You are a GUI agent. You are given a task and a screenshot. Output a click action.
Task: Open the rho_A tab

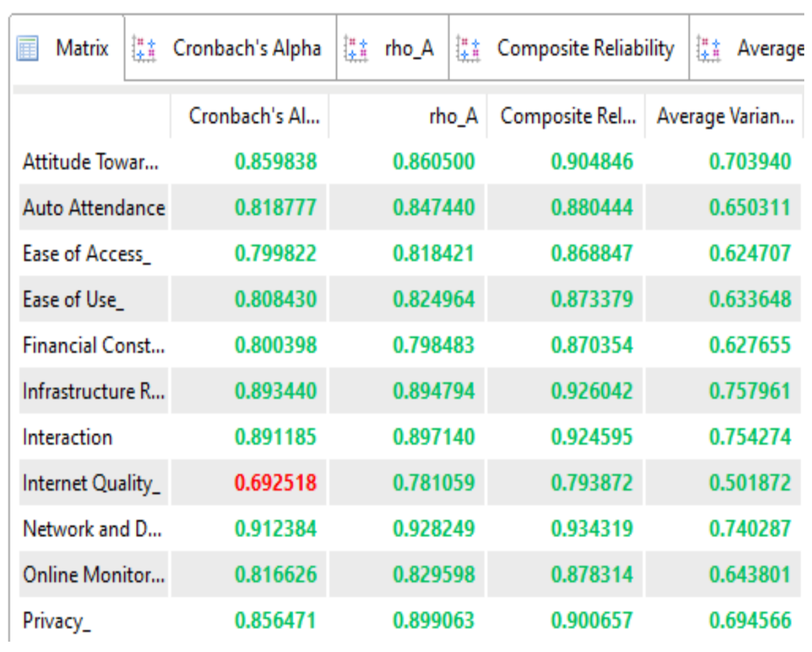[x=409, y=48]
